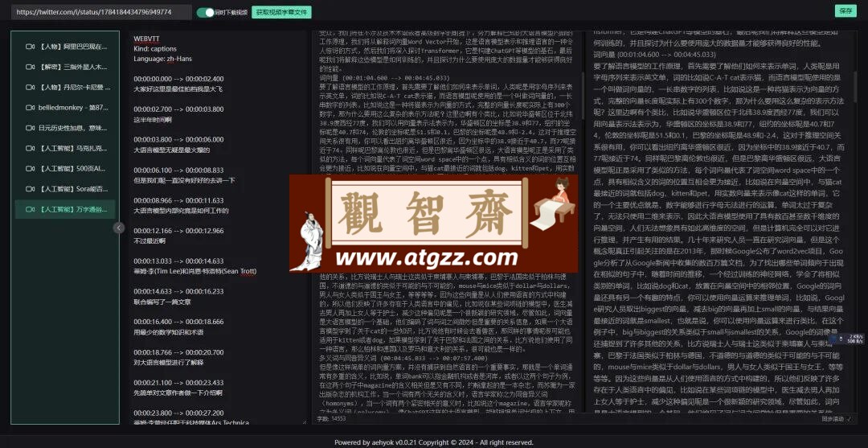Open the 日元历史性加息 list item

65,128
